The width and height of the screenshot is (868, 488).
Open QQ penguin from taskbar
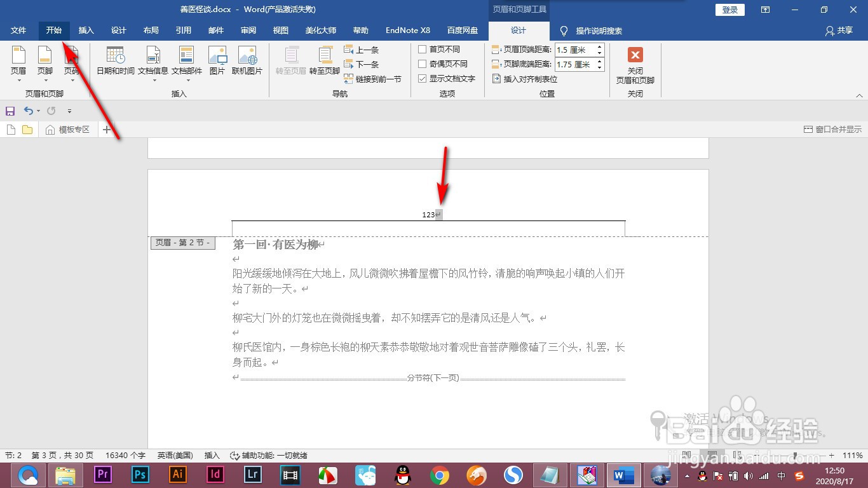click(x=402, y=475)
